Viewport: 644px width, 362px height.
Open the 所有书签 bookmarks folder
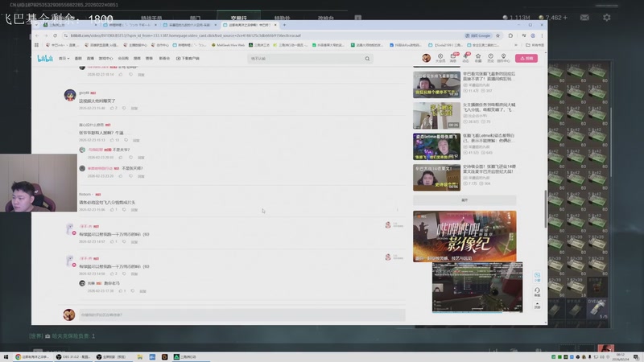[x=535, y=45]
